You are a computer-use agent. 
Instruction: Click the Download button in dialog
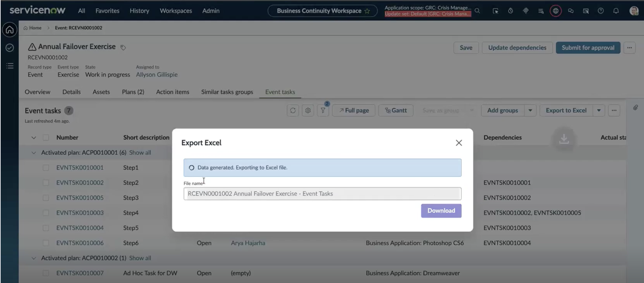click(441, 211)
